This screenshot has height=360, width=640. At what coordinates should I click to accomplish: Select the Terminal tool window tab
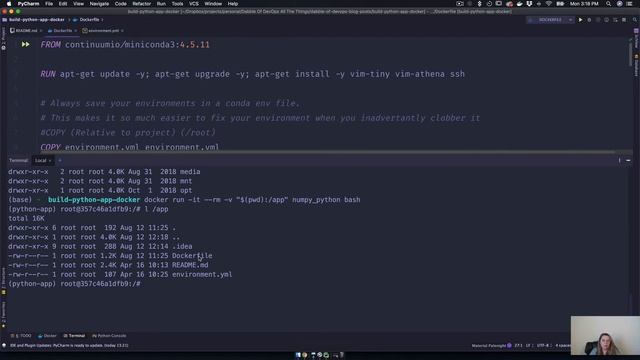pyautogui.click(x=74, y=336)
